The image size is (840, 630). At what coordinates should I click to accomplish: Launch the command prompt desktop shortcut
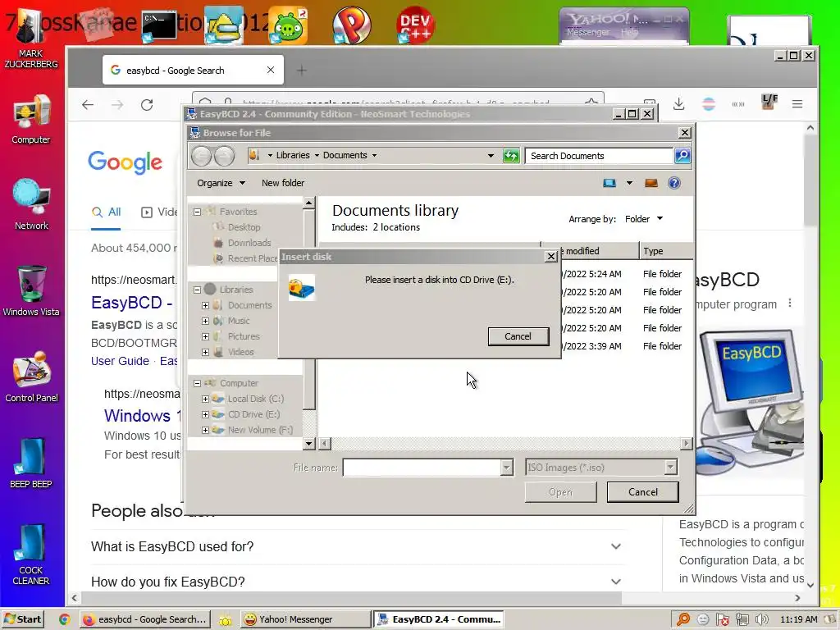[x=159, y=25]
